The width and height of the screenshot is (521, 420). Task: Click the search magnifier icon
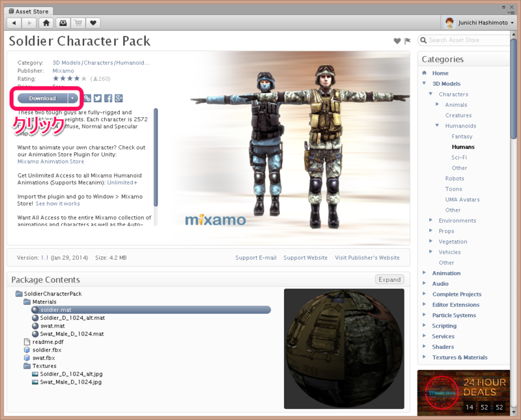423,40
